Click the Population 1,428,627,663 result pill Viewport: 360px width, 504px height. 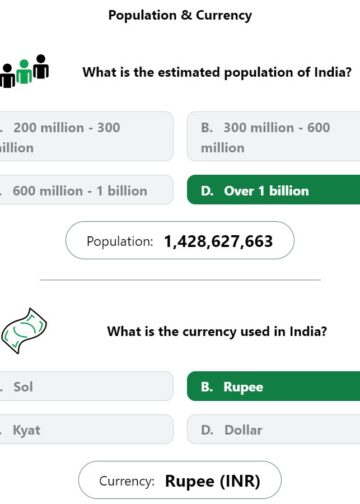(180, 240)
